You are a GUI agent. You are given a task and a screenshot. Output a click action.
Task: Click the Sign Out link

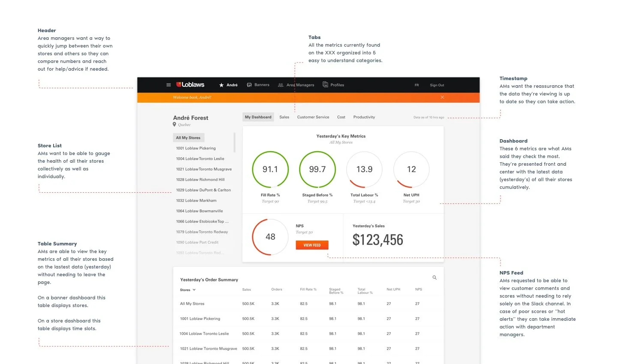tap(437, 85)
